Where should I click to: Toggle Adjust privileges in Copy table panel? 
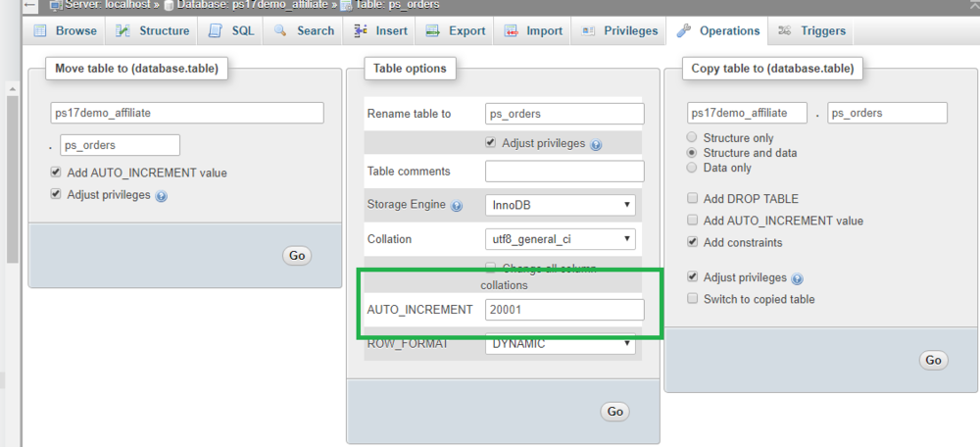click(x=692, y=276)
